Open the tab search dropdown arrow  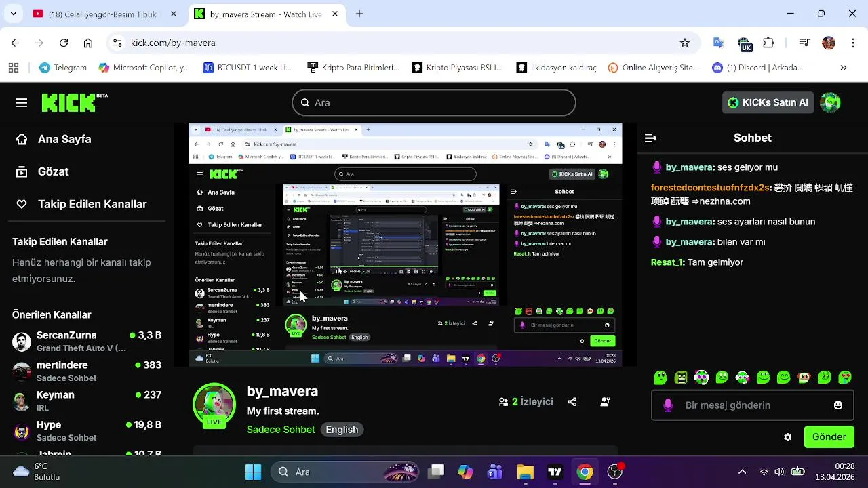click(x=14, y=14)
